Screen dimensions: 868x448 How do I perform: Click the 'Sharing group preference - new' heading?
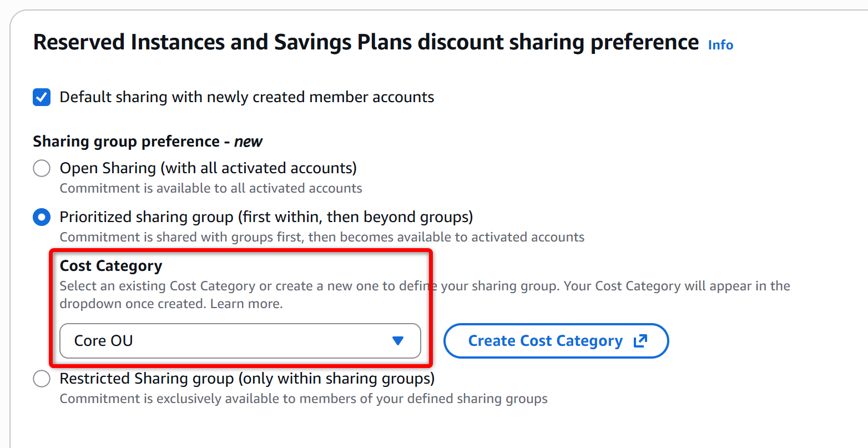[148, 142]
